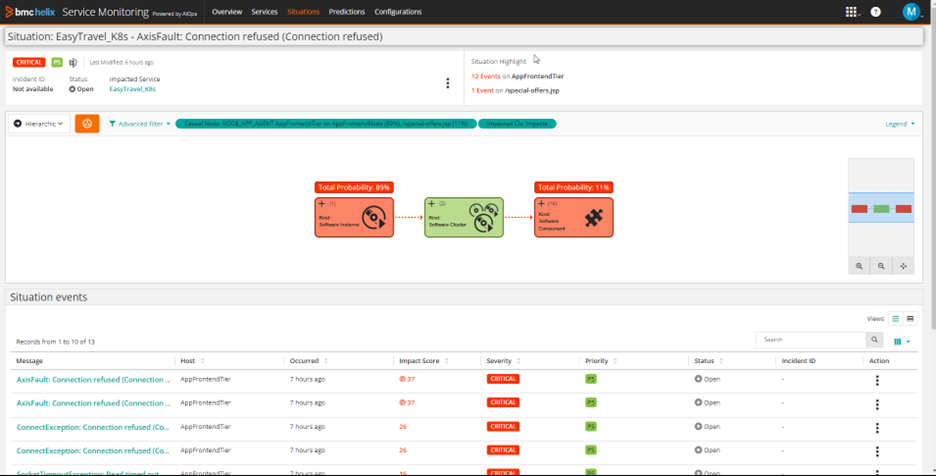Click the Advanced filter funnel icon
Image resolution: width=936 pixels, height=476 pixels.
tap(112, 124)
